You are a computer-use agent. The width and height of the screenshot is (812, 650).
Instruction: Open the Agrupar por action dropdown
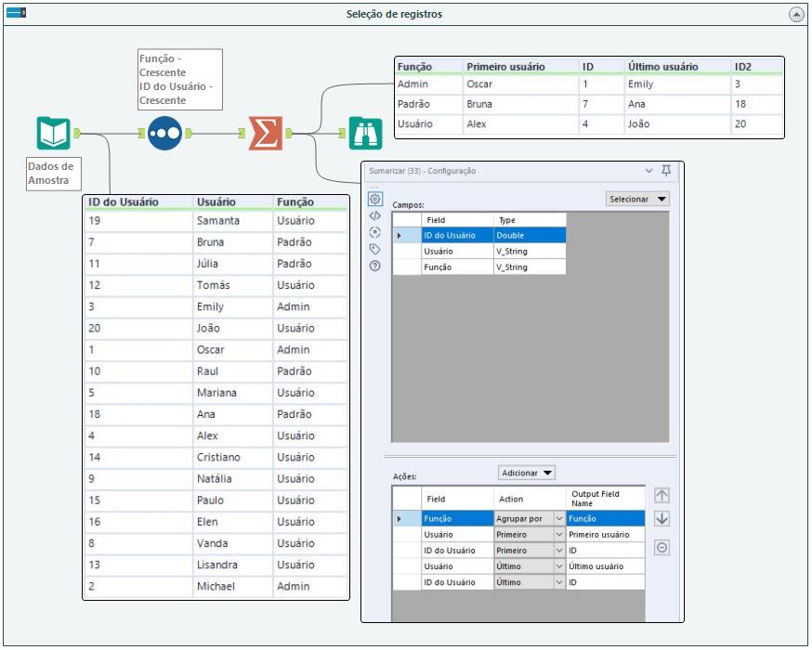pyautogui.click(x=559, y=519)
